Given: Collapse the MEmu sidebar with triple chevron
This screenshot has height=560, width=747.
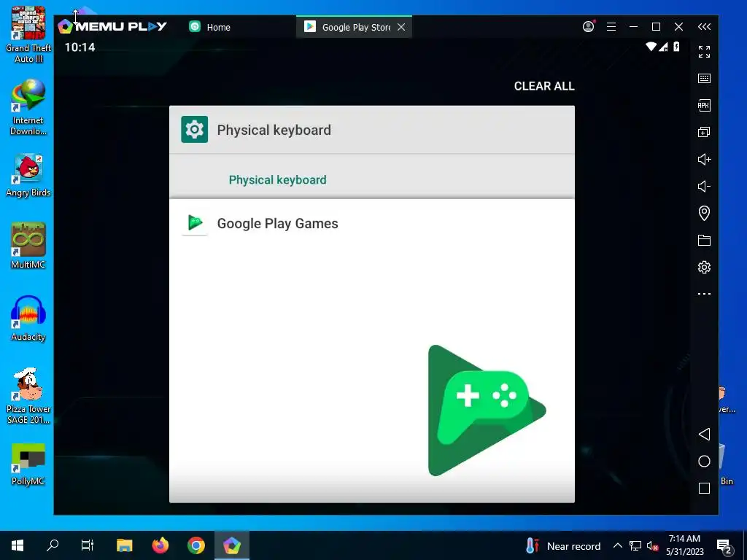Looking at the screenshot, I should [704, 27].
